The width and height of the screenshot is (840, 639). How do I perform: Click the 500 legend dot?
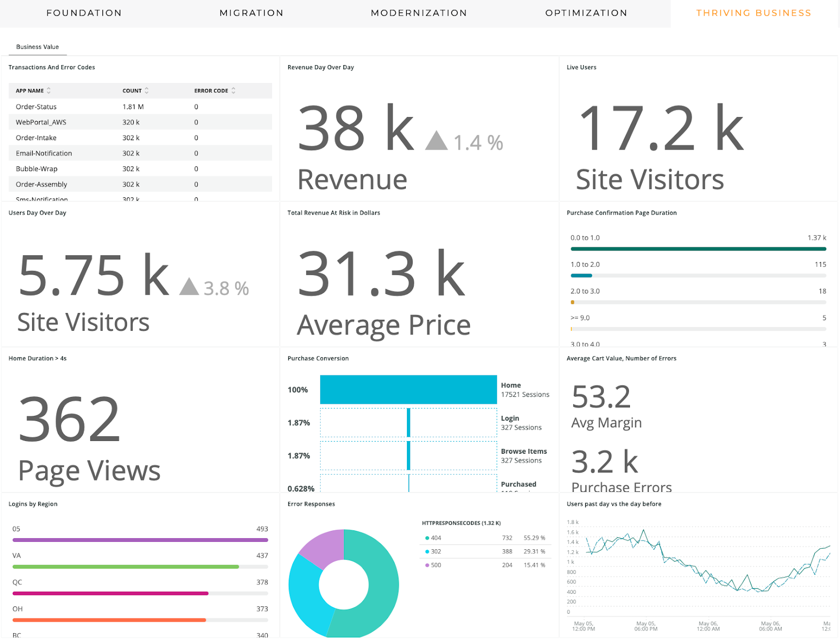point(427,565)
